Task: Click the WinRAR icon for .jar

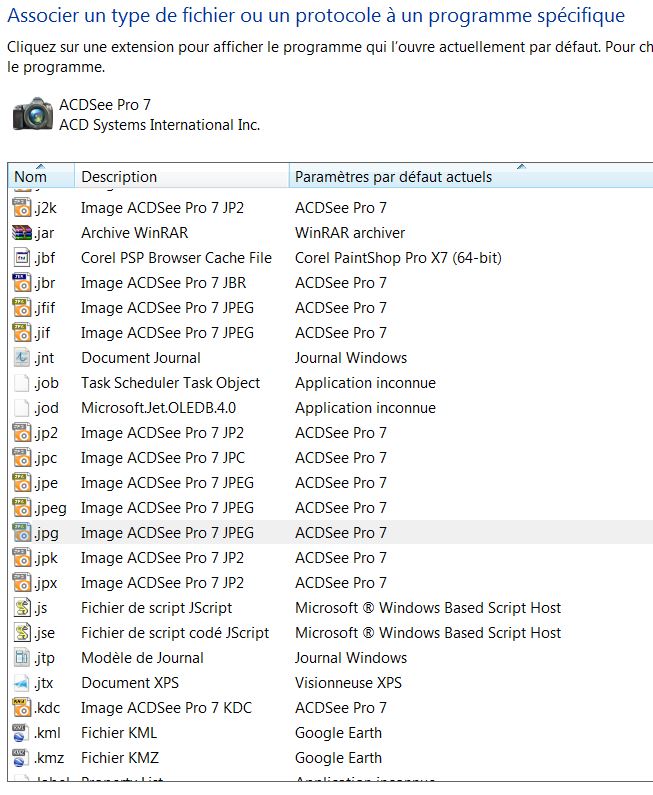Action: coord(22,233)
